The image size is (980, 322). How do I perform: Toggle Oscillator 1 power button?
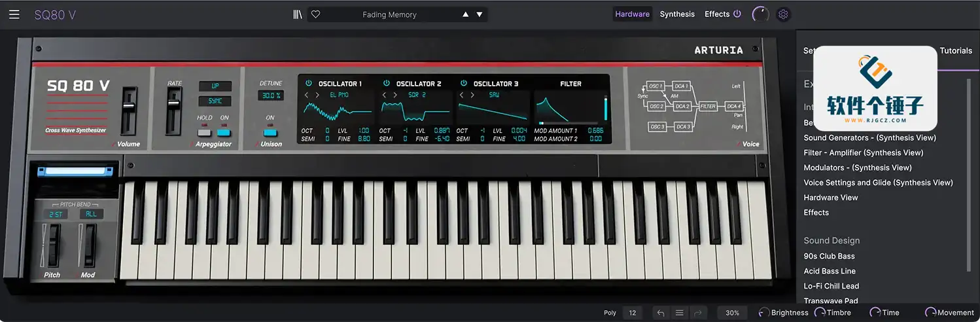[309, 84]
